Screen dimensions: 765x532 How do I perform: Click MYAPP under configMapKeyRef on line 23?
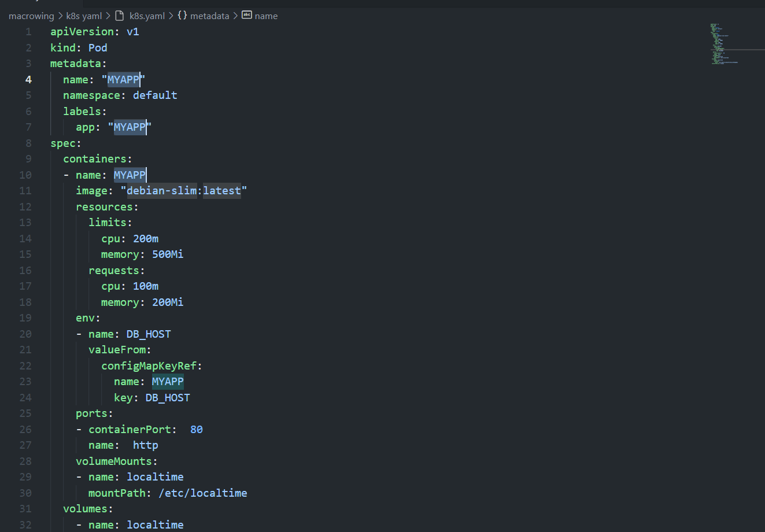(x=168, y=382)
